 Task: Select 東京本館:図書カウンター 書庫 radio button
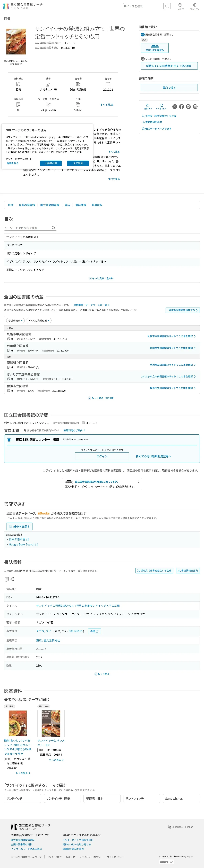[9, 440]
